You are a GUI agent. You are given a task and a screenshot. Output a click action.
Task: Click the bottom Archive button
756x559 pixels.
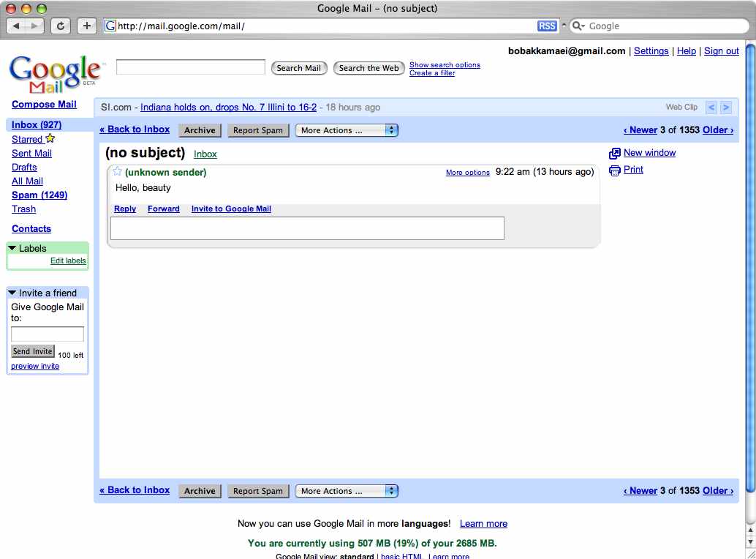coord(200,491)
